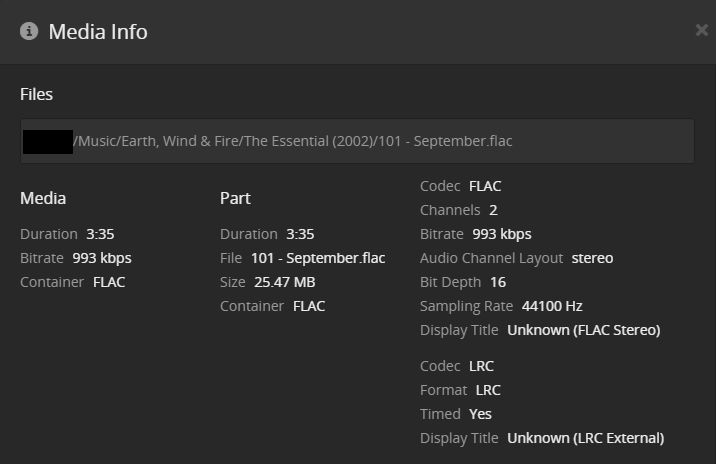Select the stereo audio channel layout value

(592, 258)
